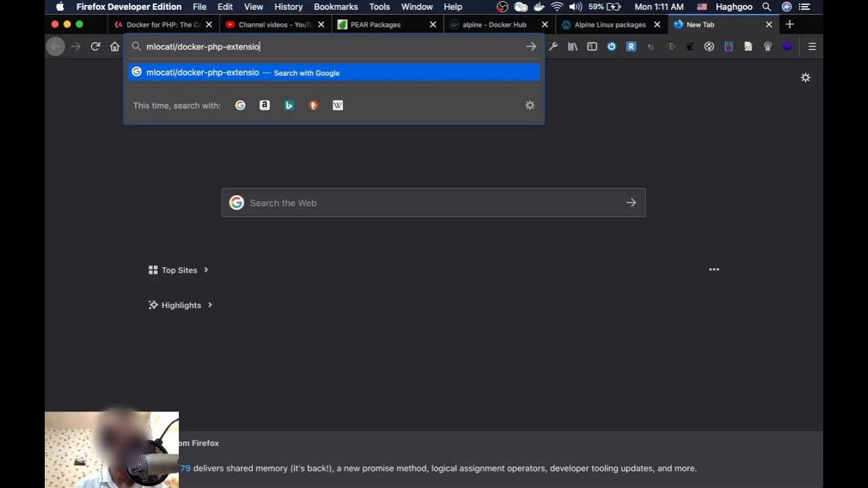Open Siri from the menu bar
The width and height of the screenshot is (868, 488).
(787, 7)
